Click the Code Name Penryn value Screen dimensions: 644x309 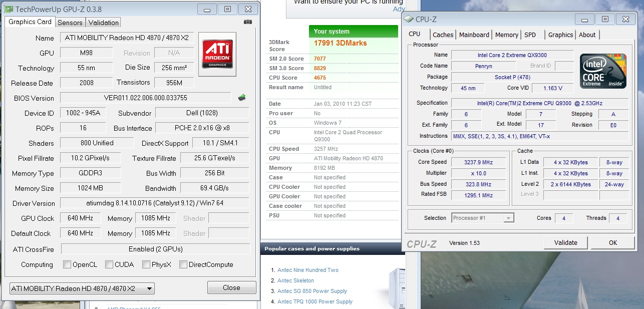click(484, 66)
